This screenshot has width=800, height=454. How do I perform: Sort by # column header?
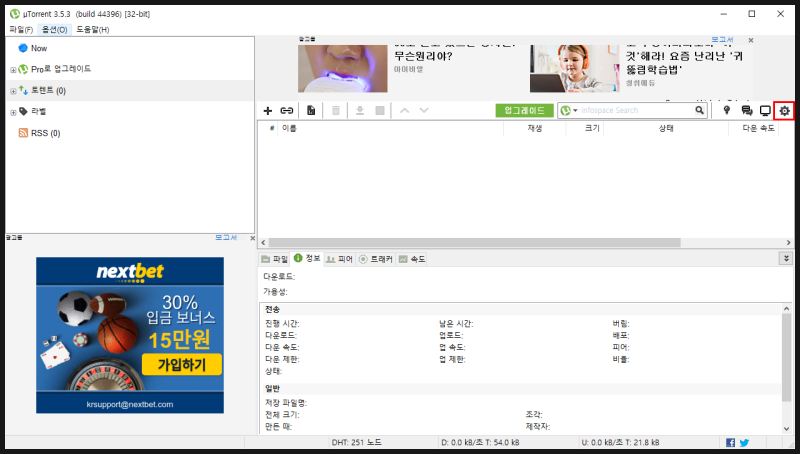[x=272, y=129]
